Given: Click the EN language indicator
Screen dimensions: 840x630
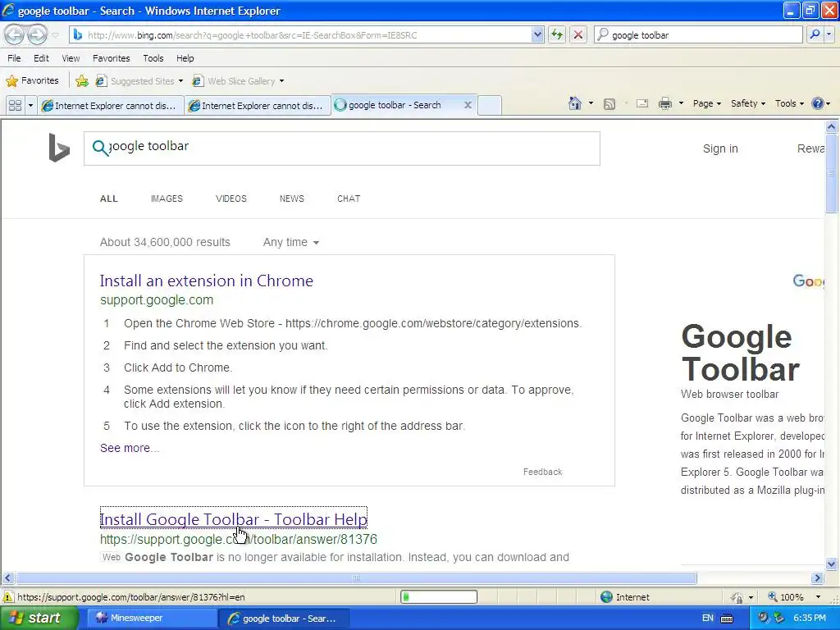Looking at the screenshot, I should (707, 619).
